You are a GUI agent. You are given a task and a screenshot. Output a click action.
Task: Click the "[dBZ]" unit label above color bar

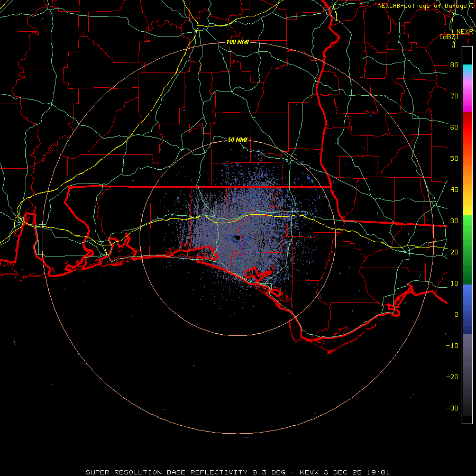coord(449,37)
